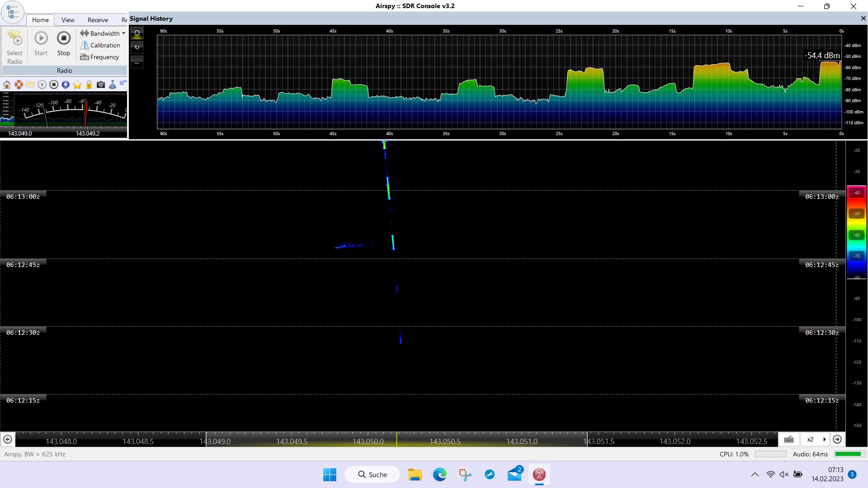Screen dimensions: 868x488
Task: Open File Explorer from the taskbar
Action: (x=415, y=474)
